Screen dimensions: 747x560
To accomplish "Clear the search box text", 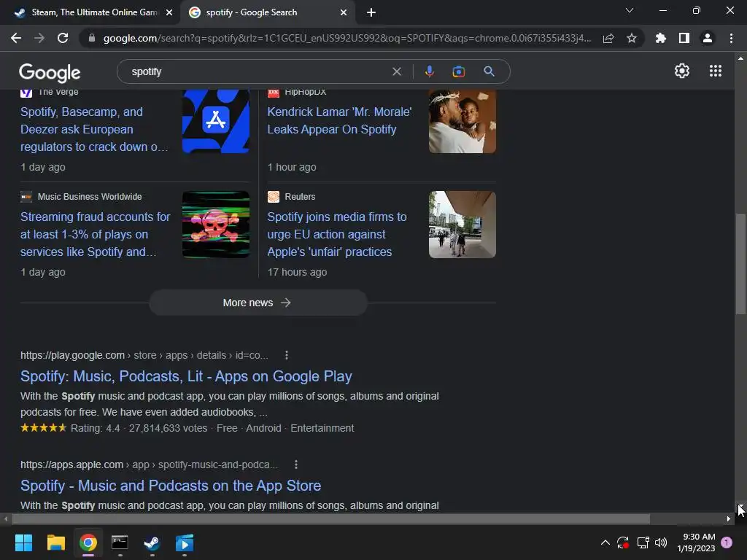I will tap(396, 71).
